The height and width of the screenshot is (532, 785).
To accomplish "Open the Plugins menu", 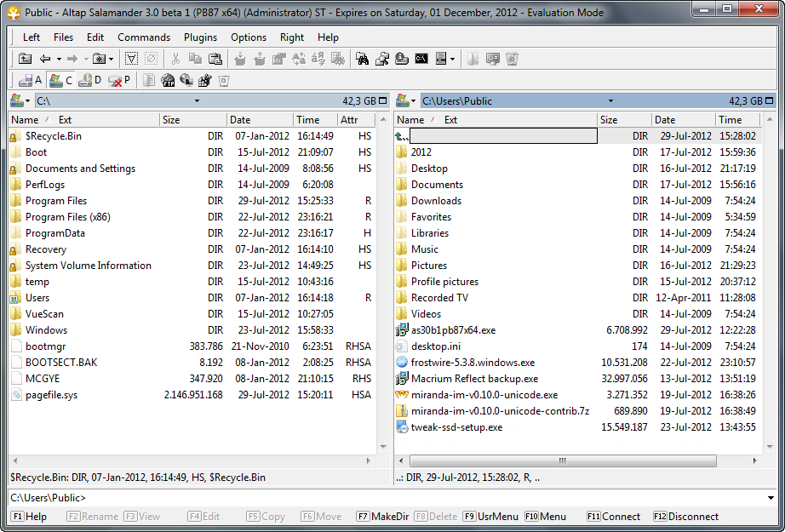I will tap(200, 37).
